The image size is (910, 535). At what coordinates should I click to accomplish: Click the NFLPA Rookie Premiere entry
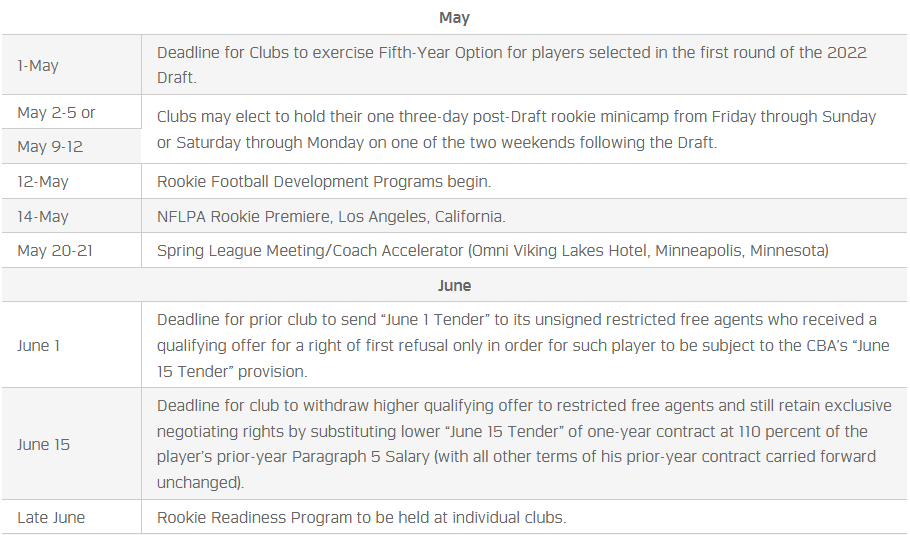click(331, 216)
